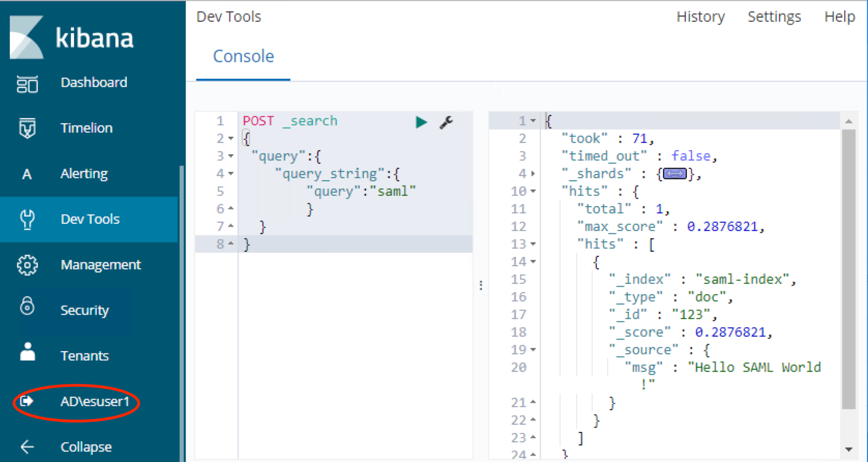Click the "_score" : 0.2876821 line
Viewport: 868px width, 462px height.
pos(690,333)
